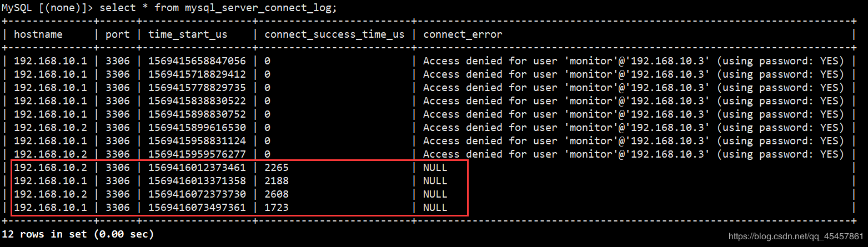Click the 1723 connect success time value
The width and height of the screenshot is (868, 247).
(x=277, y=207)
